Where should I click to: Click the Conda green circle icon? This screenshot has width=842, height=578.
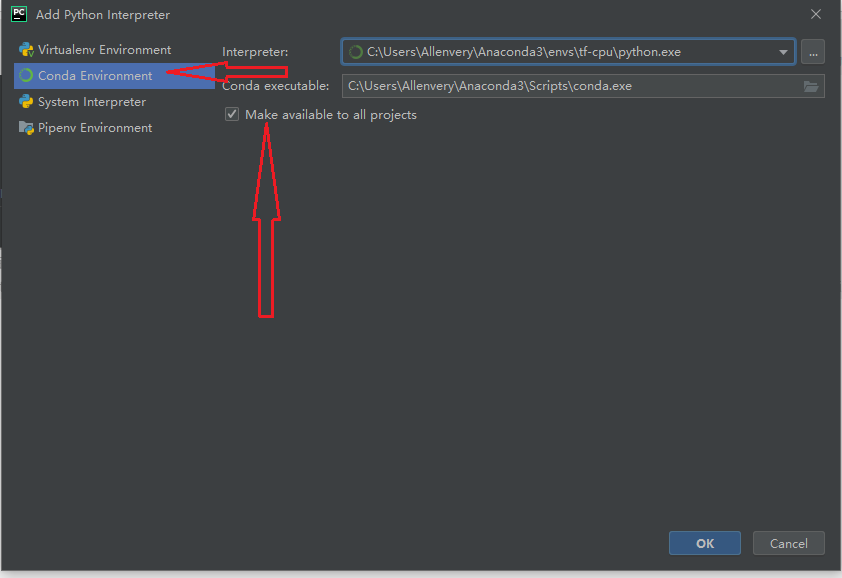[26, 76]
